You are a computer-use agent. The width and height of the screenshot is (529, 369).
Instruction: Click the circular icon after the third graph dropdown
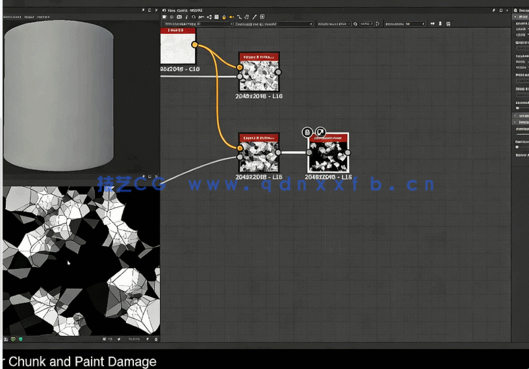(355, 24)
